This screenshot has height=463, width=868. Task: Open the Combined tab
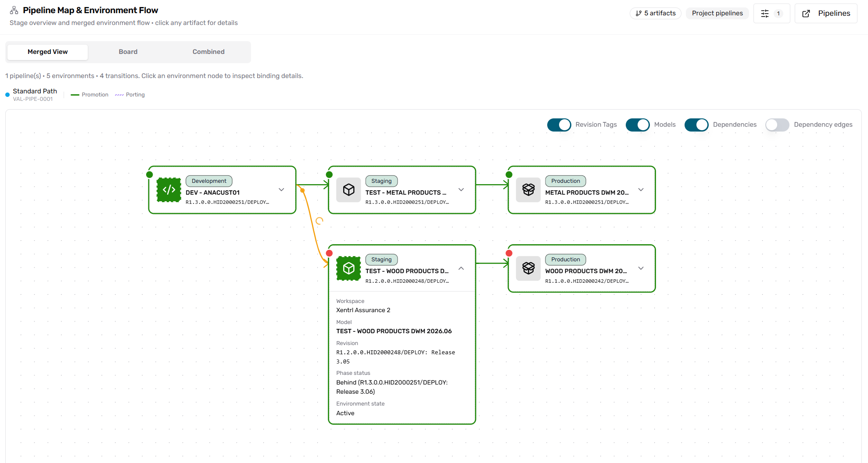208,52
